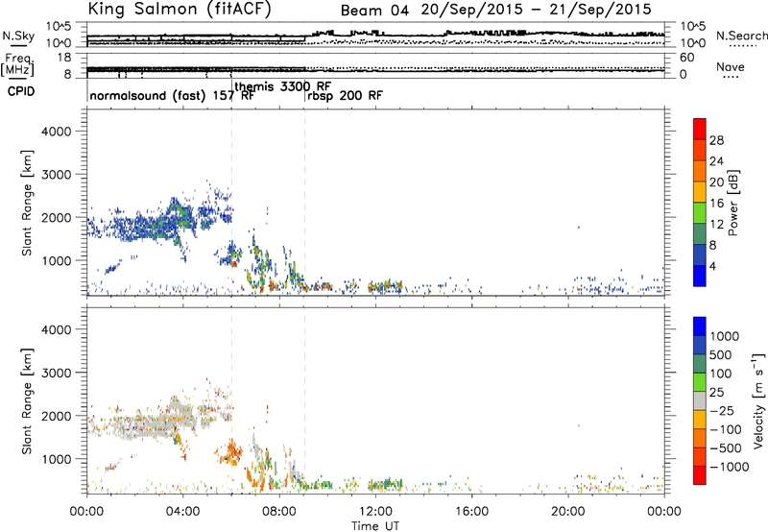768x532 pixels.
Task: Click the 'Slant Range [km]' label of power panel
Action: [27, 203]
